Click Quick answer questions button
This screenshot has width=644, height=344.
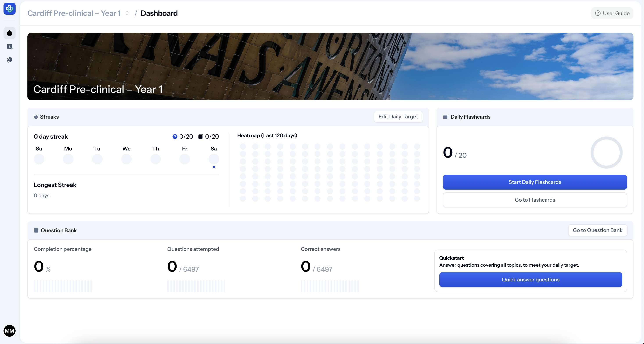(x=530, y=280)
